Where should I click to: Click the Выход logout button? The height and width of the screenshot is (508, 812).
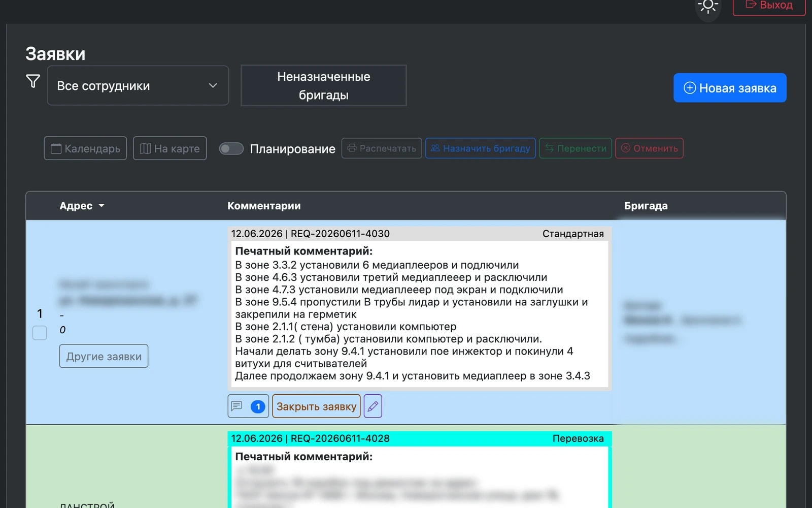769,6
